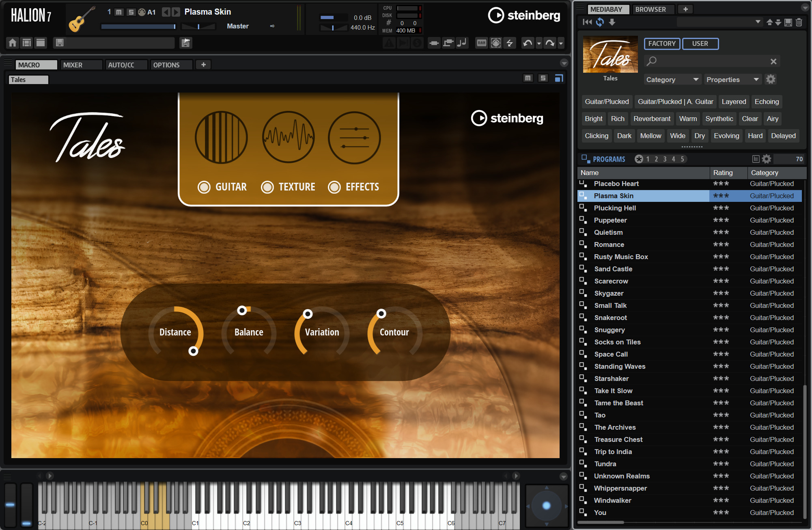Solo the Tales layer with S button

543,78
